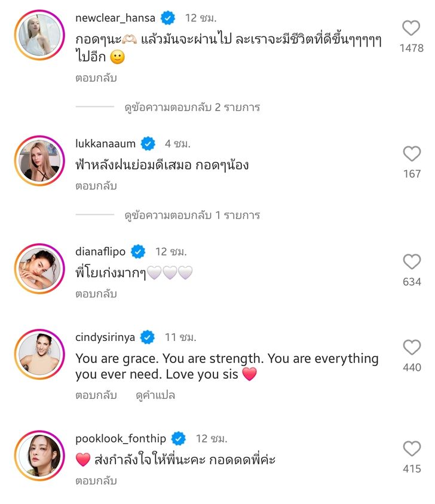
Task: Show the 1 reply under lukkanaaum's comment
Action: click(192, 215)
